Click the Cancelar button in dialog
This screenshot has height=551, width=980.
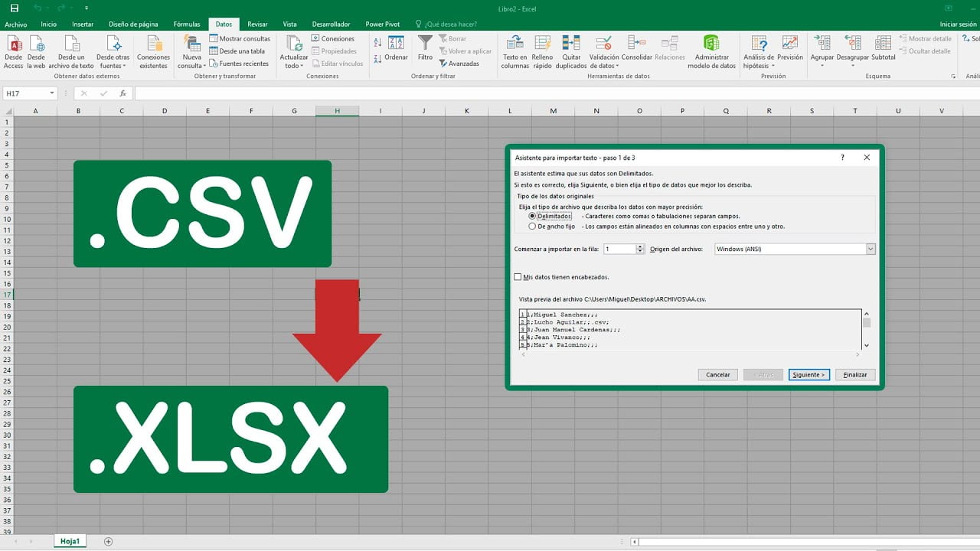(x=717, y=375)
